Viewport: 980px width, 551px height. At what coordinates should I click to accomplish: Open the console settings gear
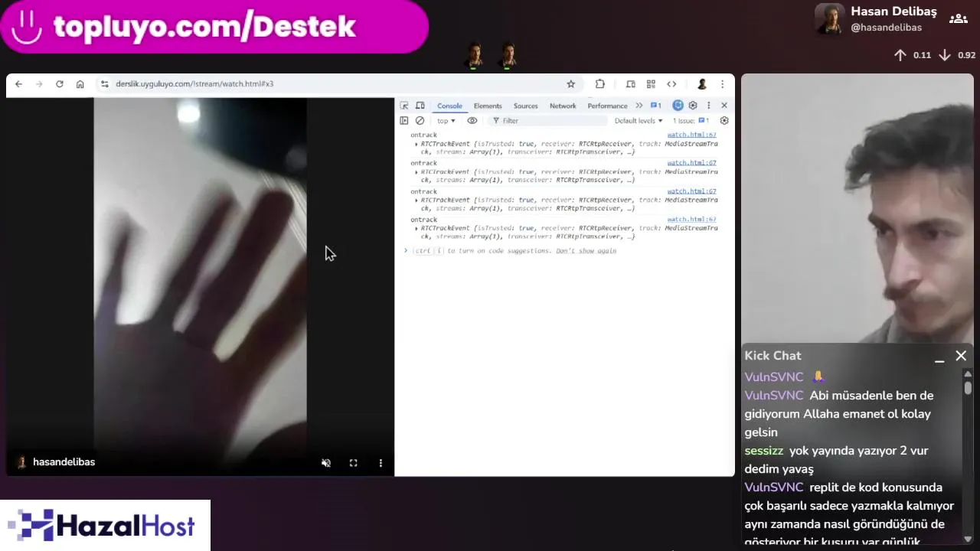[724, 121]
